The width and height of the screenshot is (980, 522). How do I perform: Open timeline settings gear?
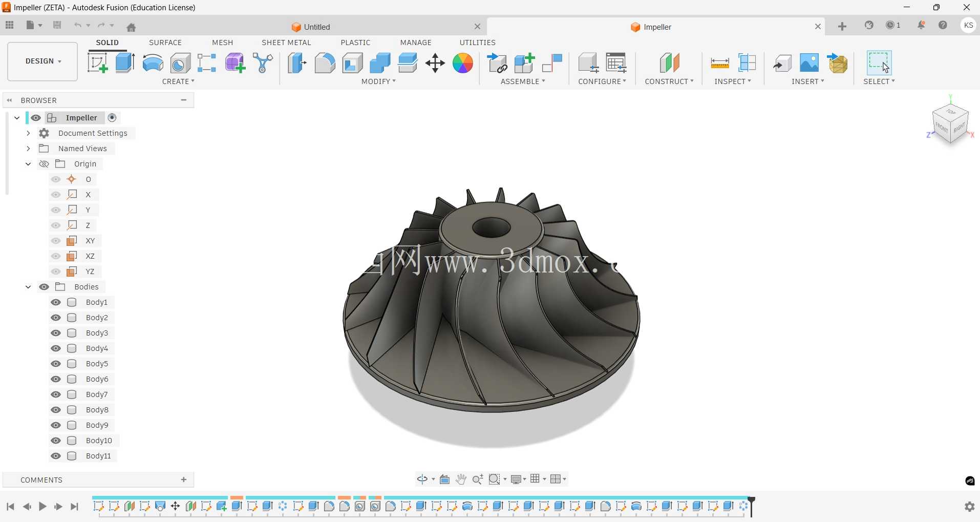[969, 507]
